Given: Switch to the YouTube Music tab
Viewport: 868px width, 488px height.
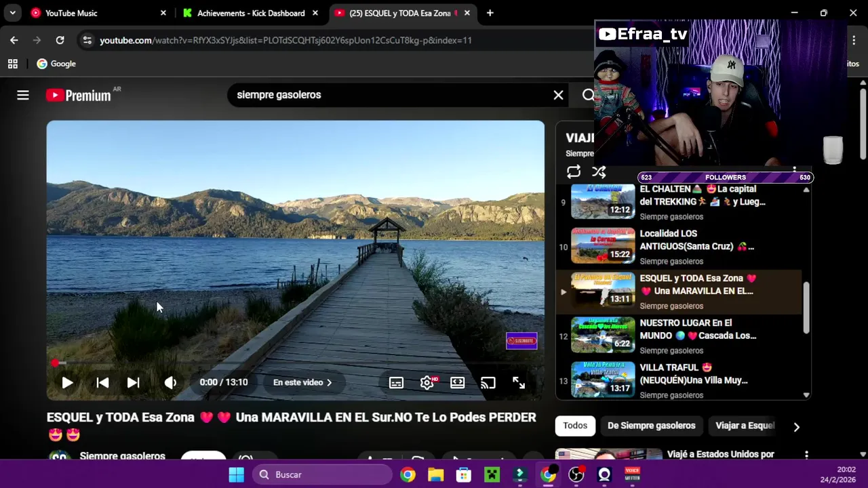Looking at the screenshot, I should 99,13.
